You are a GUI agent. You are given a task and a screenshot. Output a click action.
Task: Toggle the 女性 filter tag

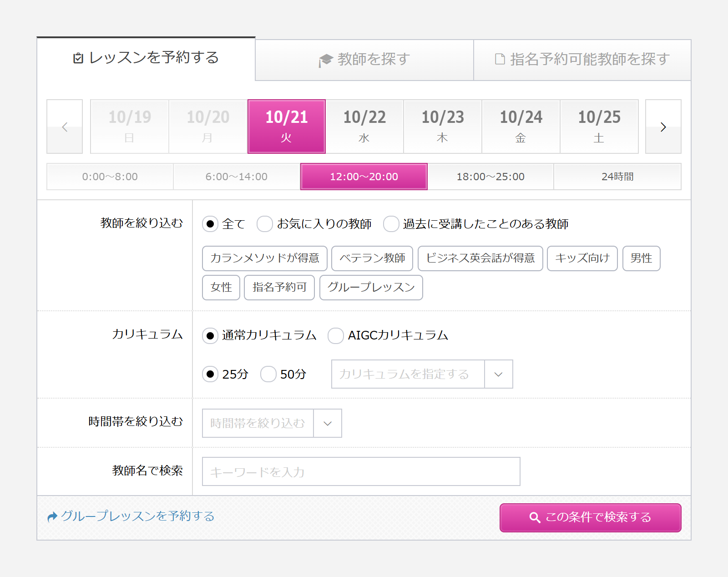click(221, 288)
